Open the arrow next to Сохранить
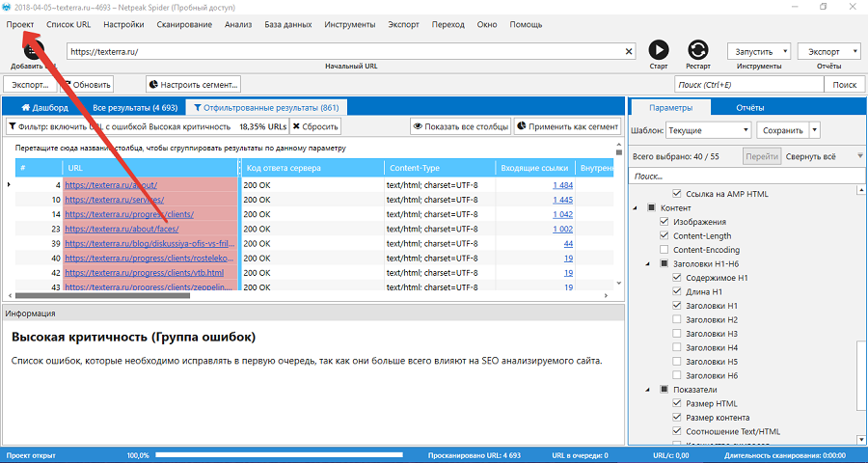This screenshot has width=868, height=463. click(814, 131)
